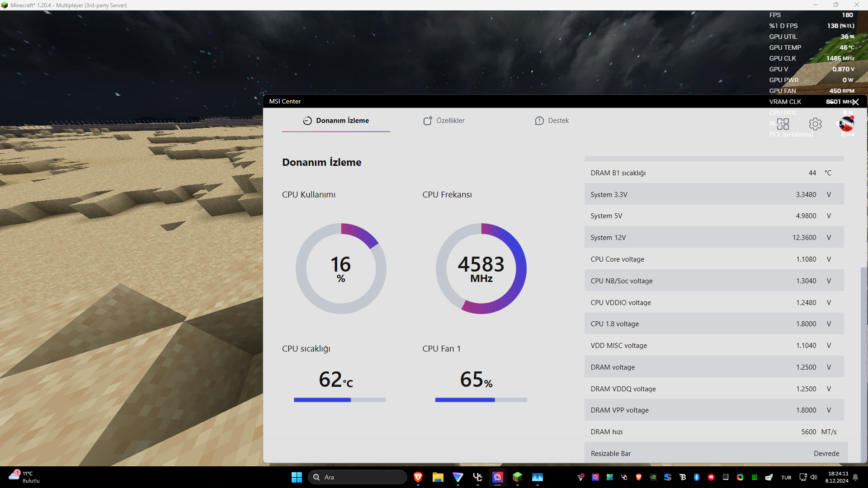Open the volume speaker tray icon
Image resolution: width=868 pixels, height=488 pixels.
814,477
